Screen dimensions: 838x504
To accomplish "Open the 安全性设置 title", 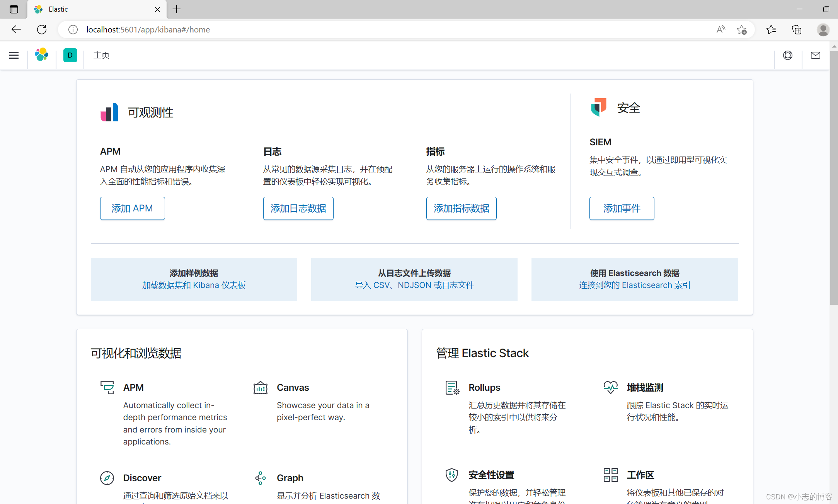I will coord(491,475).
